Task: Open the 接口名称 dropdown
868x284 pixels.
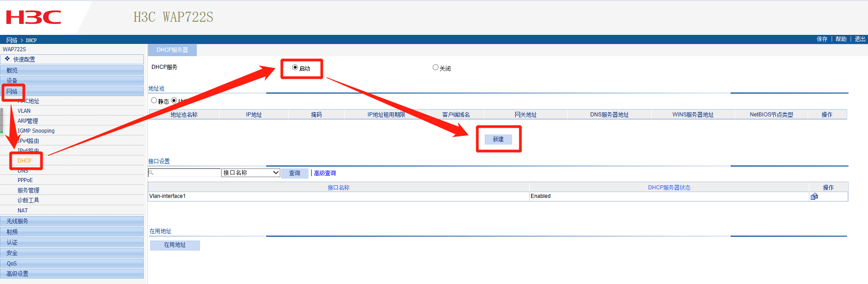Action: [251, 173]
